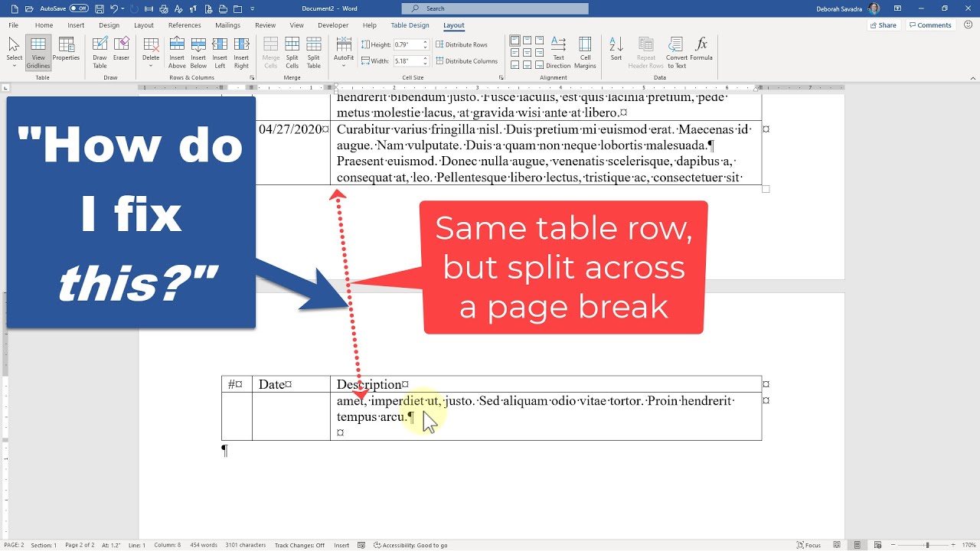
Task: Click Distribute Columns
Action: coord(467,61)
